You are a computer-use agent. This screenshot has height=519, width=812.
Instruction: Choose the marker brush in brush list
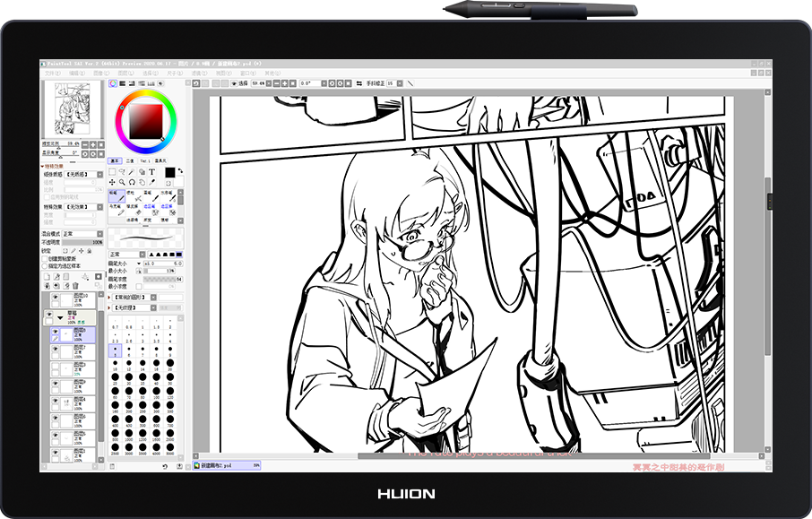pos(117,210)
